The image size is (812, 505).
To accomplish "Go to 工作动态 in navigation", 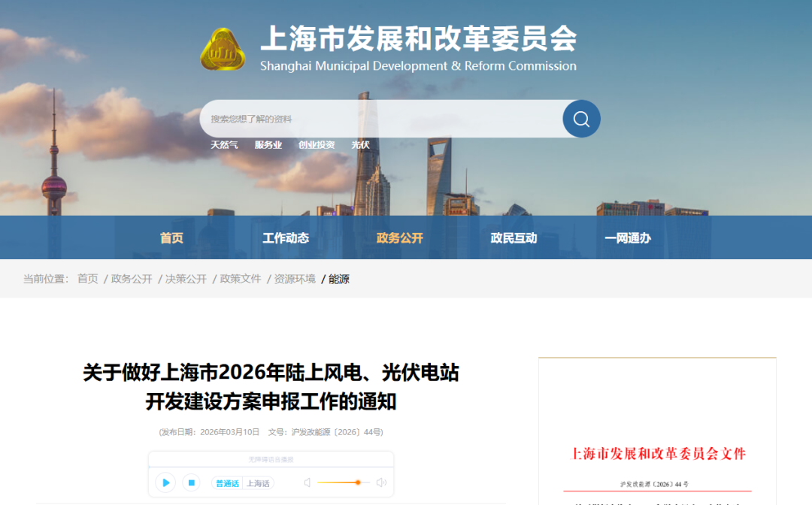I will pyautogui.click(x=286, y=238).
